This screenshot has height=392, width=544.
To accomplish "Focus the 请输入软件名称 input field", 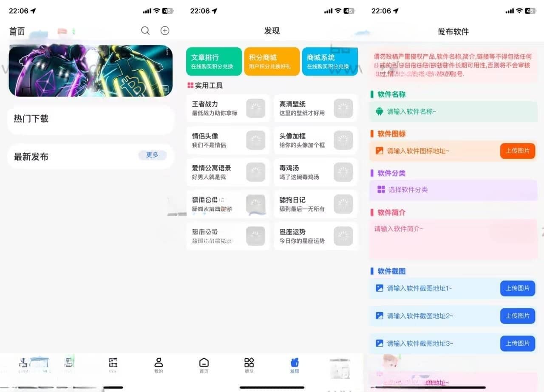I will (x=453, y=112).
